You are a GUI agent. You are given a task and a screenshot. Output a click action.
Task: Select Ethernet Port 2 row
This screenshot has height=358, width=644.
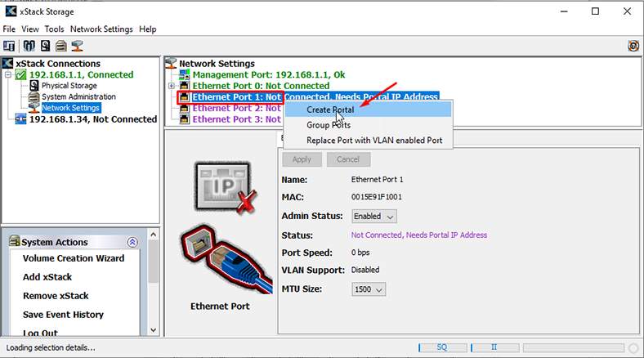236,109
